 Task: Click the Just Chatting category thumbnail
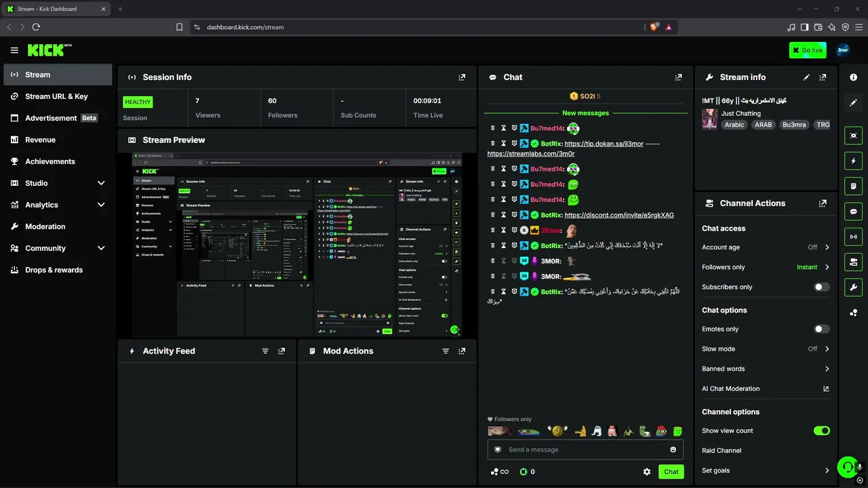pos(710,119)
